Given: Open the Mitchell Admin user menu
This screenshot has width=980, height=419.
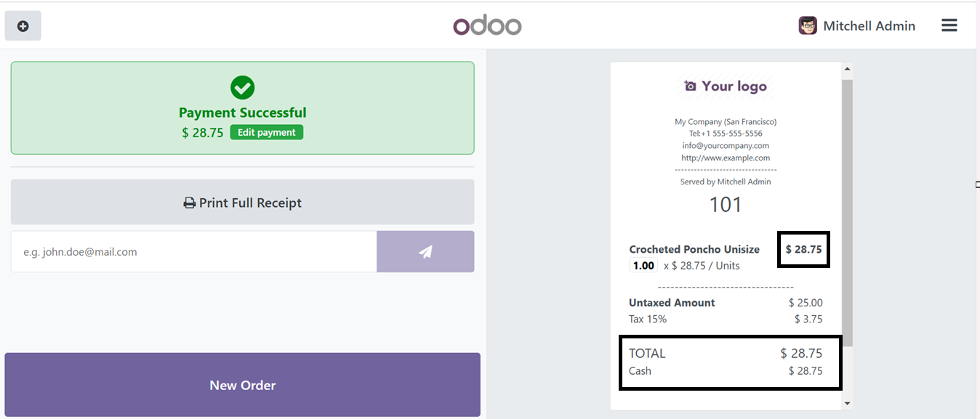Looking at the screenshot, I should tap(857, 26).
